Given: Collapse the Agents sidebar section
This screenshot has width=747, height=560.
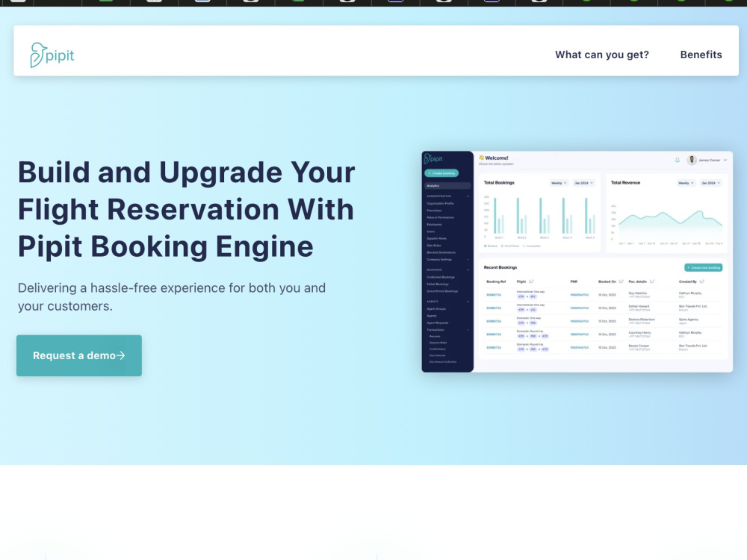Looking at the screenshot, I should click(x=468, y=302).
